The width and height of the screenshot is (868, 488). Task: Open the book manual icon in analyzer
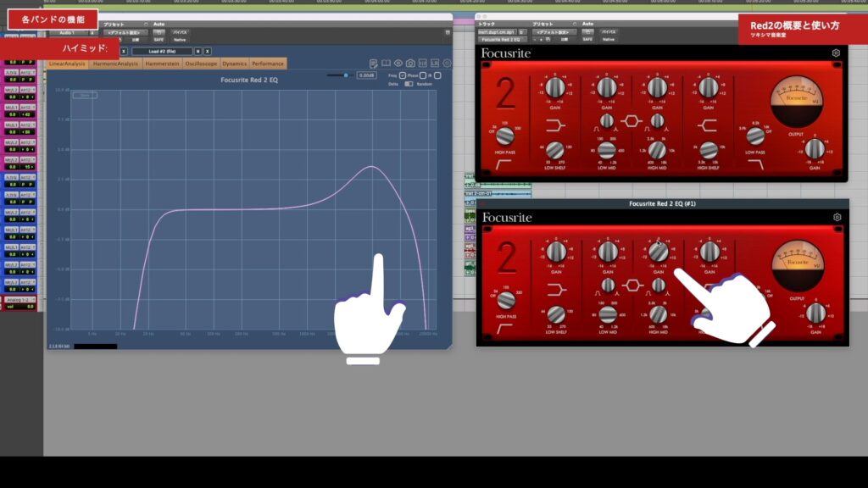pyautogui.click(x=386, y=64)
